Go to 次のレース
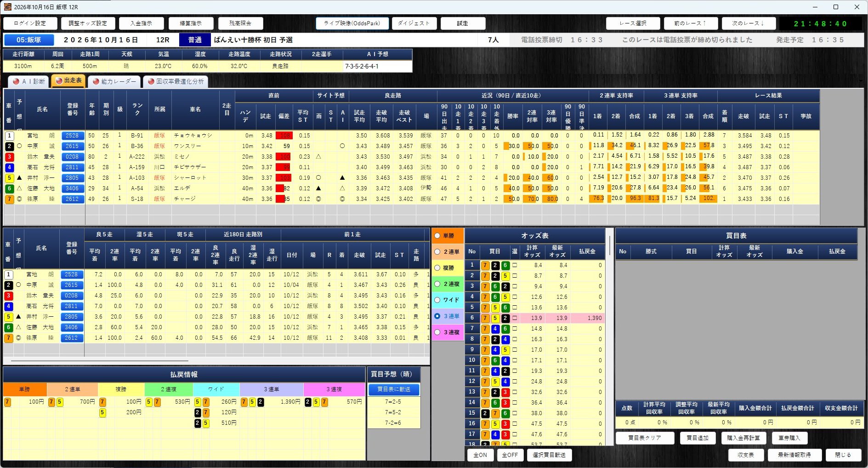Image resolution: width=868 pixels, height=468 pixels. (x=748, y=23)
